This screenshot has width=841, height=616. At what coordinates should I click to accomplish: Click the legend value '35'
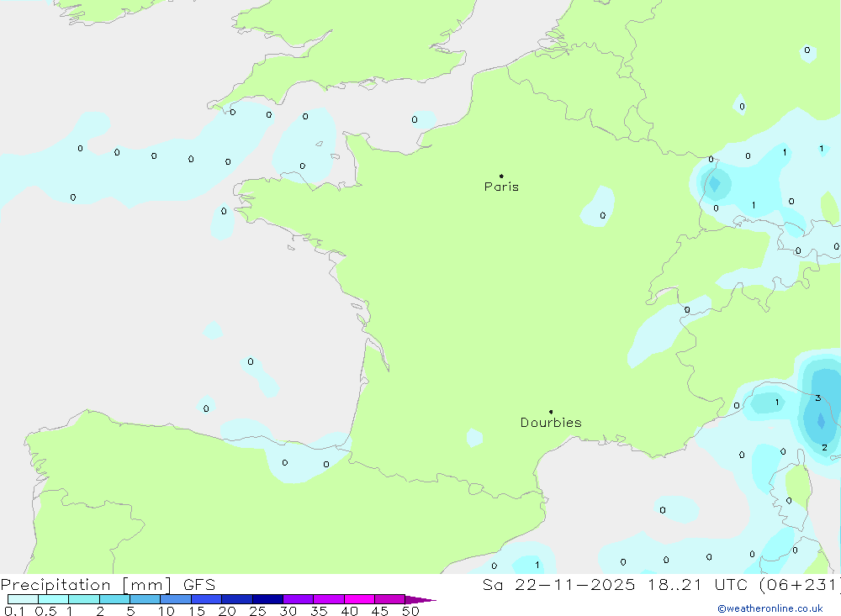click(x=319, y=611)
